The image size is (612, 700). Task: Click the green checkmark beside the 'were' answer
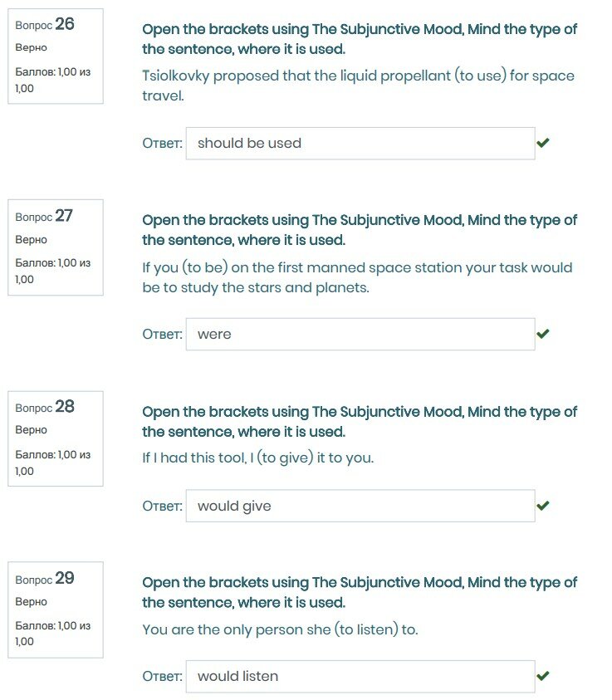click(x=543, y=334)
